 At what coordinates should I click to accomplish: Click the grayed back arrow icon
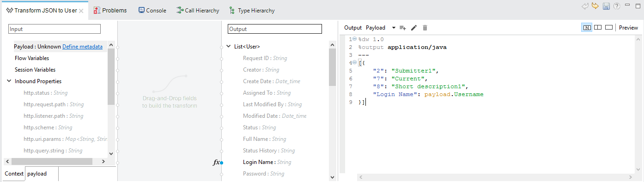[x=585, y=6]
